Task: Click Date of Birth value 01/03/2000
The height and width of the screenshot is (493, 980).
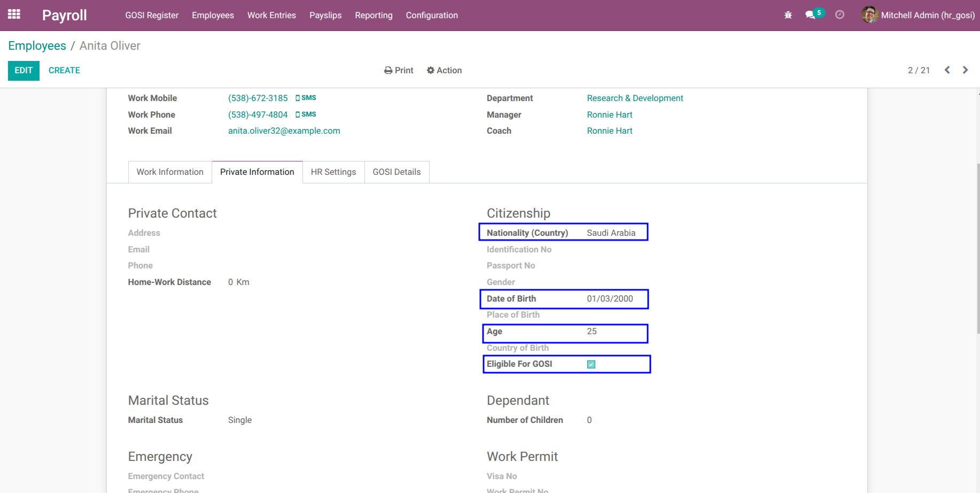Action: pos(610,299)
